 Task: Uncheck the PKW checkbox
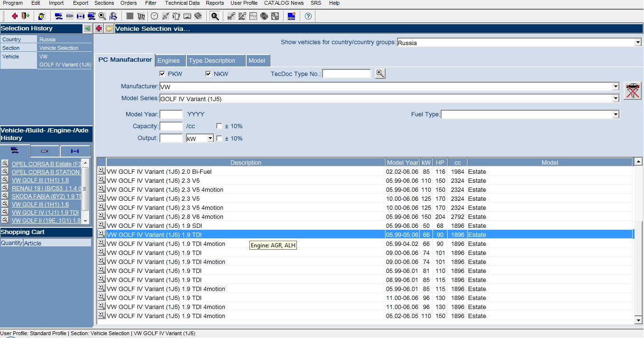(x=162, y=74)
